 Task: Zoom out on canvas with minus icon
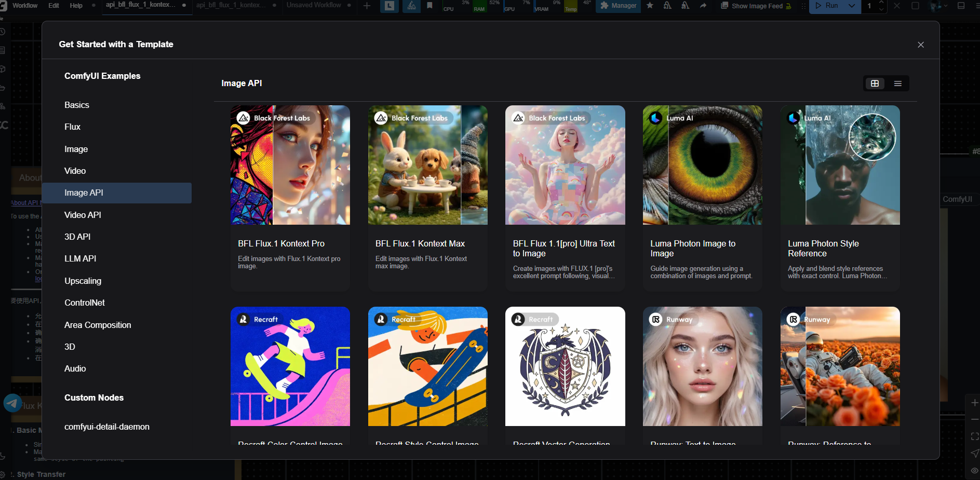coord(974,419)
